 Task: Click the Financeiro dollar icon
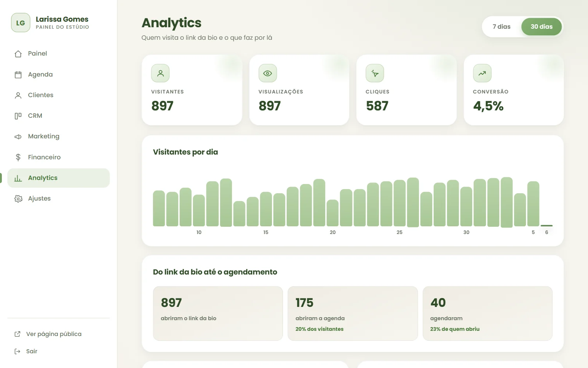click(x=18, y=157)
